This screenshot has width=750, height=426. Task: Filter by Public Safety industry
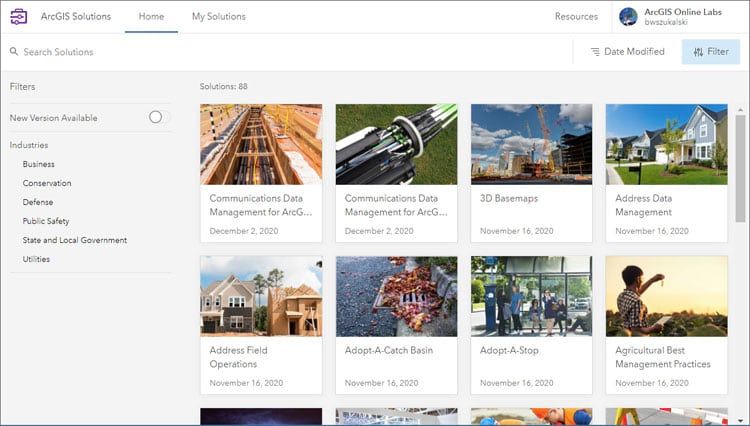pos(46,221)
